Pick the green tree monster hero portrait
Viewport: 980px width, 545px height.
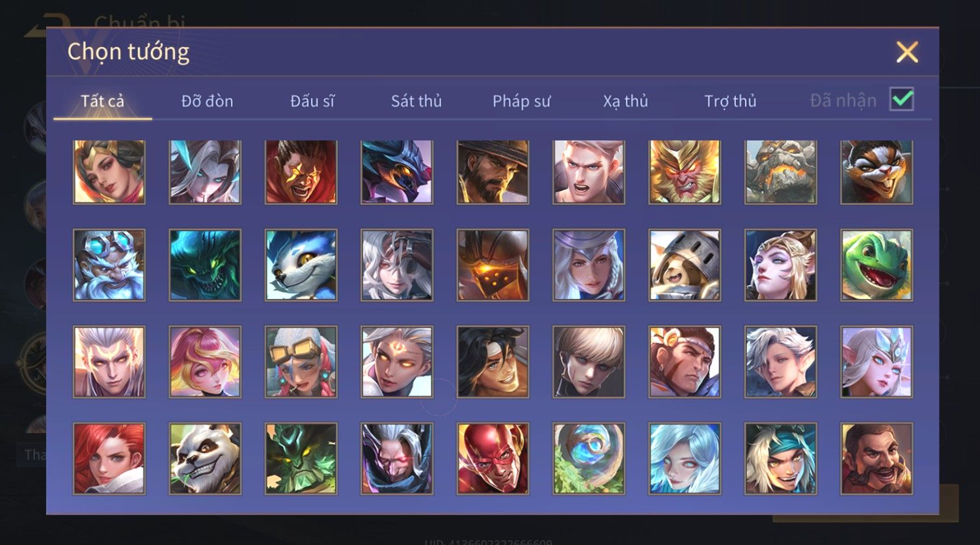(301, 459)
